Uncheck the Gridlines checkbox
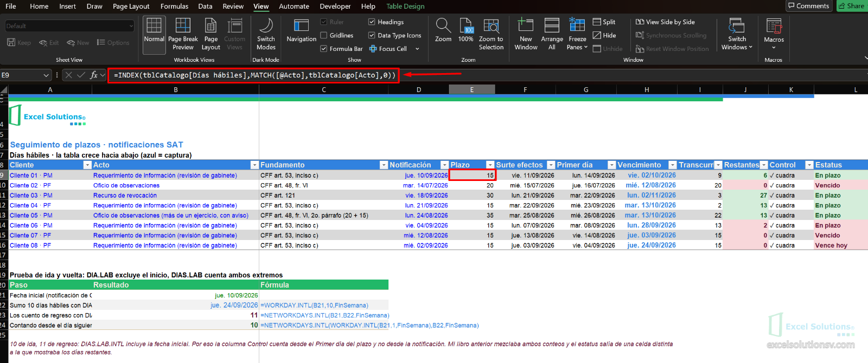The image size is (868, 363). 324,35
